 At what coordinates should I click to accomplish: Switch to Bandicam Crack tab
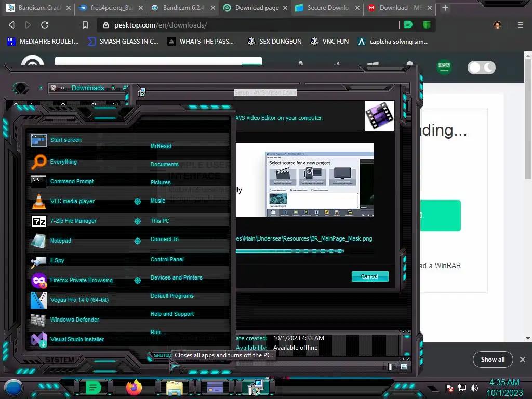39,8
